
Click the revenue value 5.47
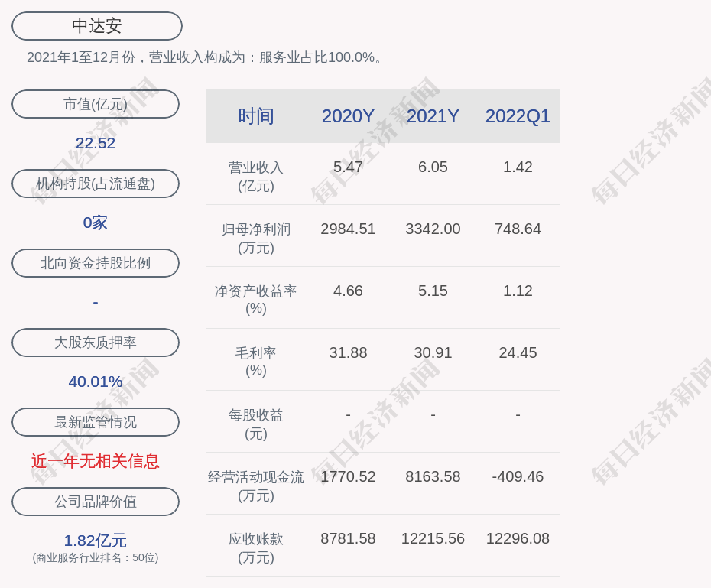click(x=348, y=167)
